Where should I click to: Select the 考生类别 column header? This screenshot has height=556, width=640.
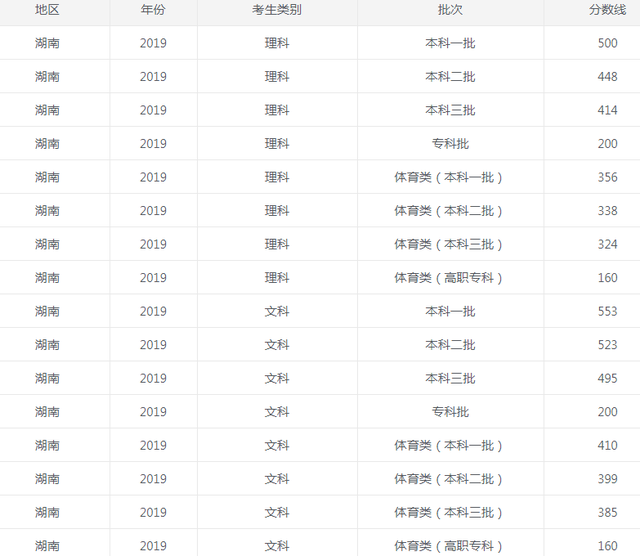point(277,9)
